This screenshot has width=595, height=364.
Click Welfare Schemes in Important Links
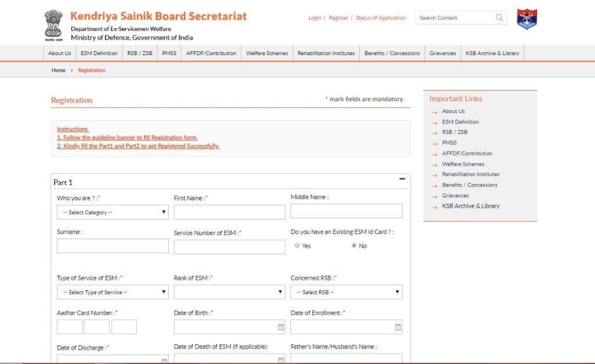tap(463, 164)
